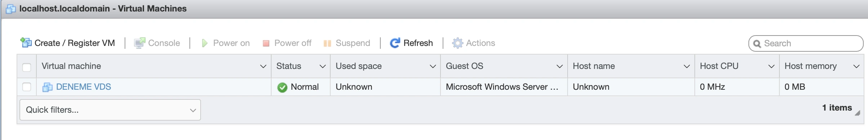Click the orange Suspend pause icon
The height and width of the screenshot is (140, 868).
327,43
